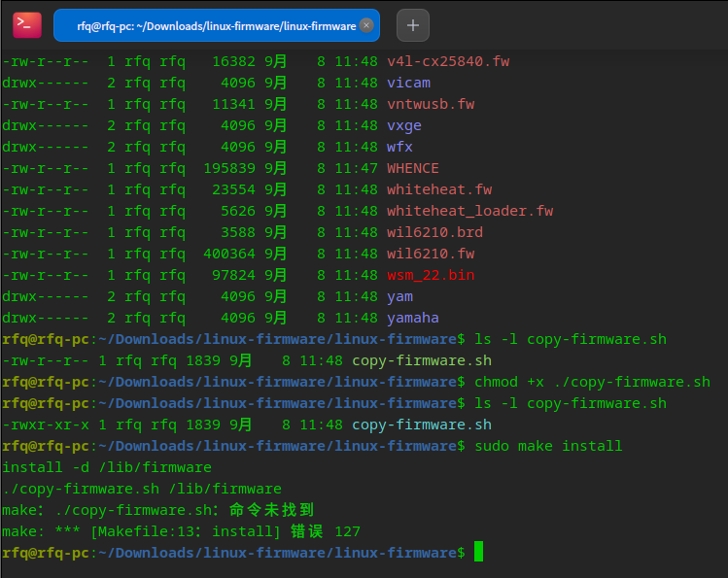Click the WHENCE file name

[413, 168]
